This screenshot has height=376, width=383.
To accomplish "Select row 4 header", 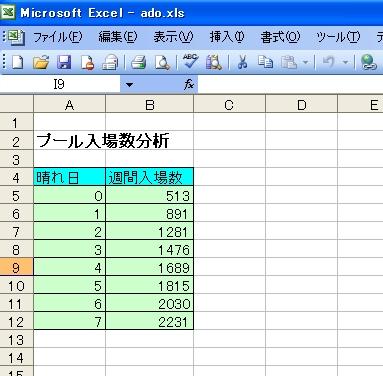I will [16, 177].
